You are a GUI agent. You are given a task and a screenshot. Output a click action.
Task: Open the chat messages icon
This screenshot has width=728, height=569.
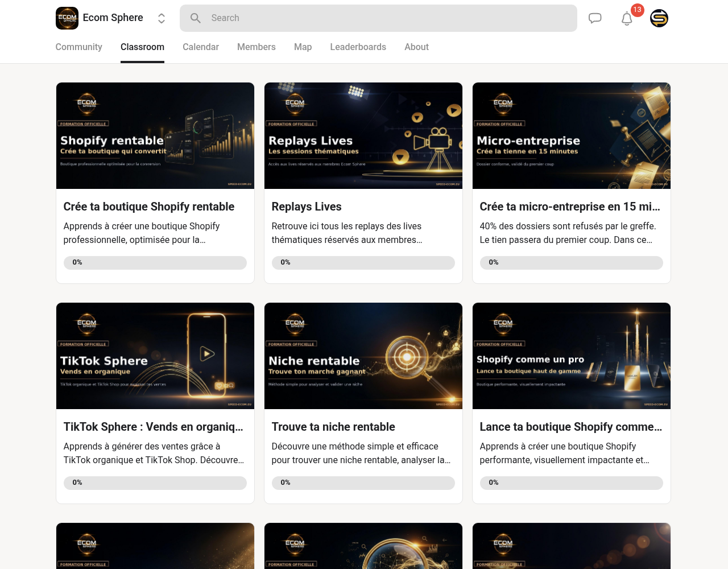click(x=595, y=18)
